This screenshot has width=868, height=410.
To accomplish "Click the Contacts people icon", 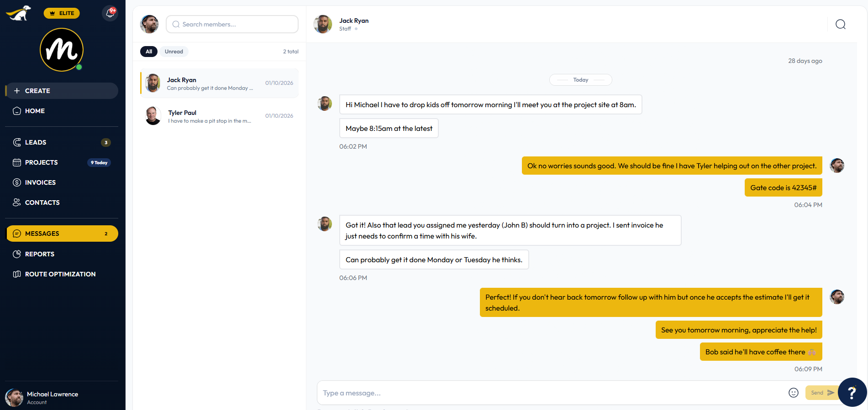I will (x=17, y=202).
